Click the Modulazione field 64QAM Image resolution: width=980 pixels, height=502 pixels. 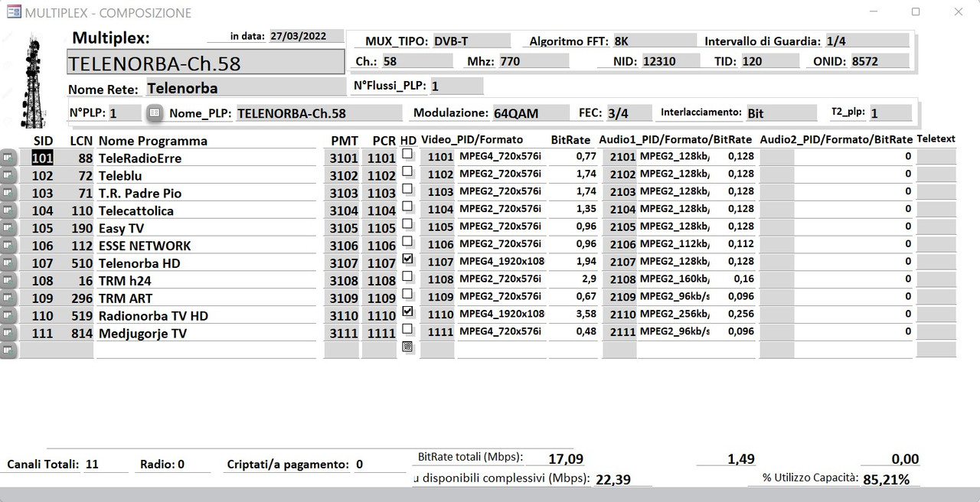click(x=531, y=113)
